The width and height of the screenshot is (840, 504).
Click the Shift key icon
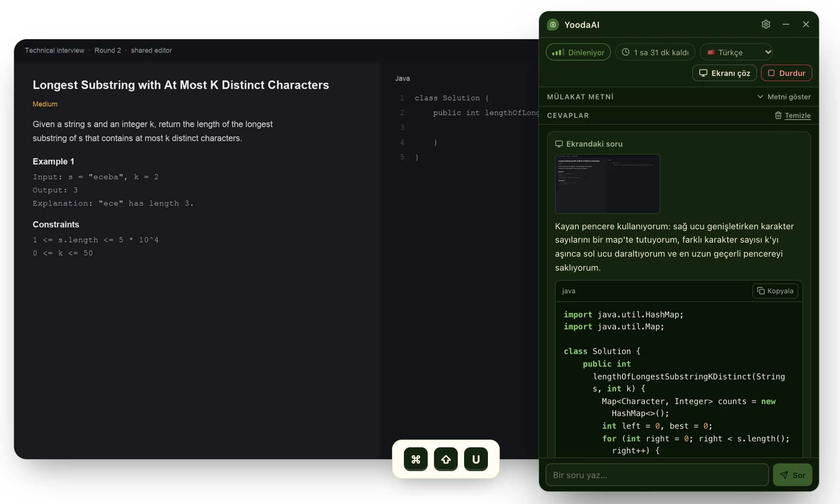click(x=446, y=459)
